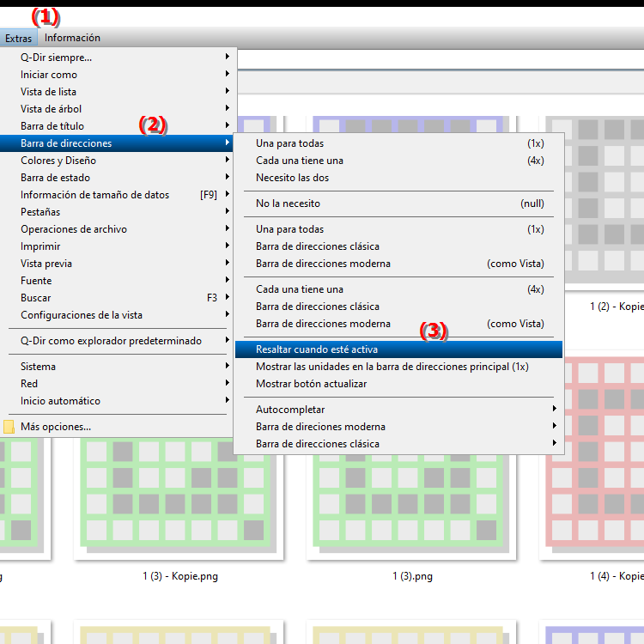Viewport: 644px width, 644px height.
Task: Open the Vista de árbol submenu
Action: [x=118, y=109]
